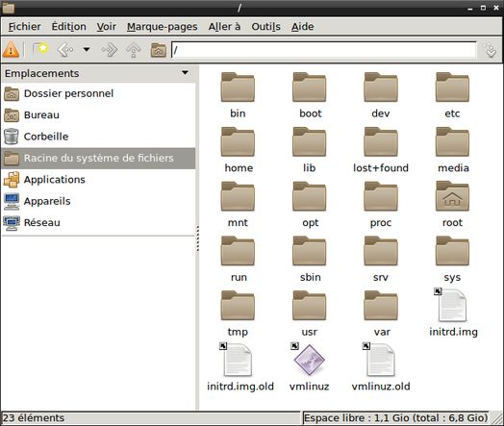This screenshot has width=504, height=426.
Task: Open the Outils menu
Action: pos(265,26)
